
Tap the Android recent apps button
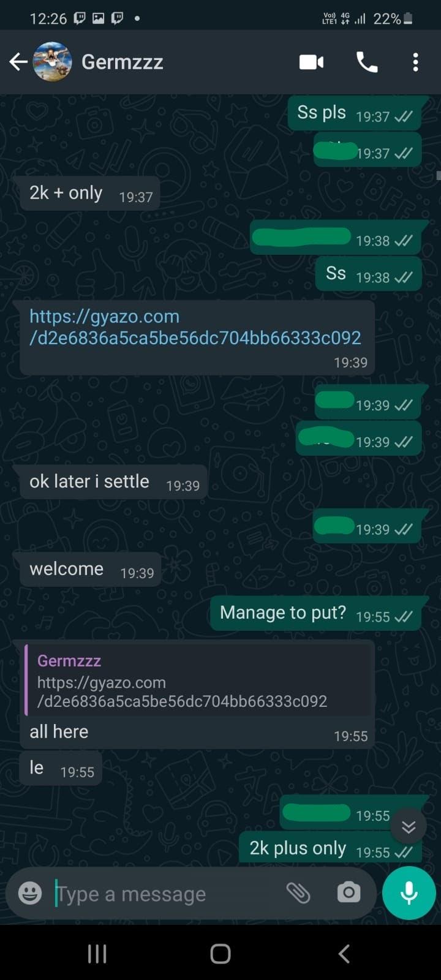(x=97, y=953)
